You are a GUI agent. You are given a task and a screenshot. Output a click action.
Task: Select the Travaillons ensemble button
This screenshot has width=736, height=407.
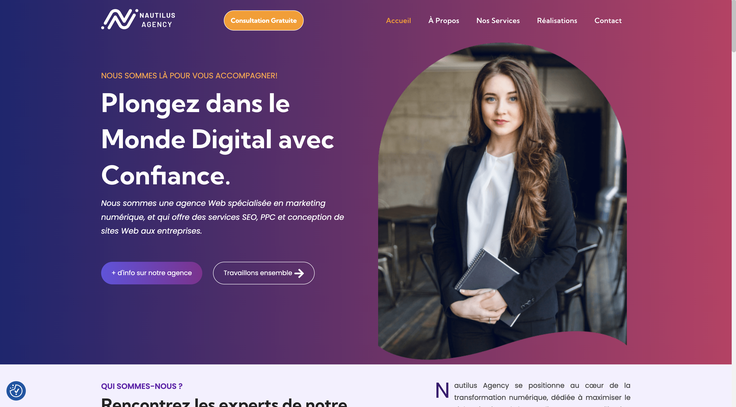pos(264,273)
